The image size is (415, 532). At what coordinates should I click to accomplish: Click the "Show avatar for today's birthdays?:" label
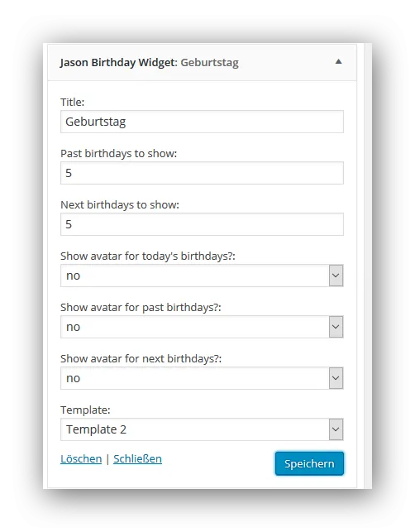148,256
